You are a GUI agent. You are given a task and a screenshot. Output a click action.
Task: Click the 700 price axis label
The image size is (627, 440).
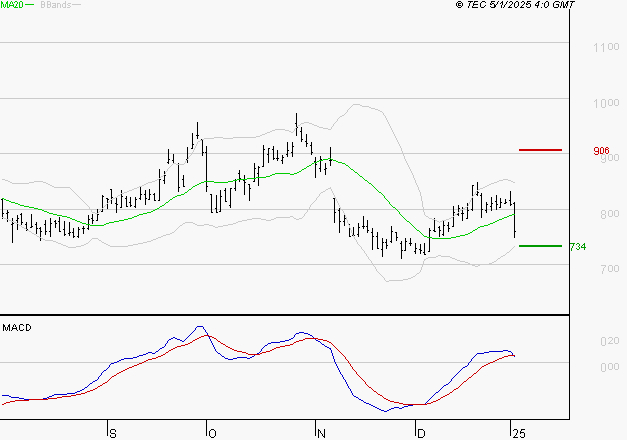click(610, 269)
